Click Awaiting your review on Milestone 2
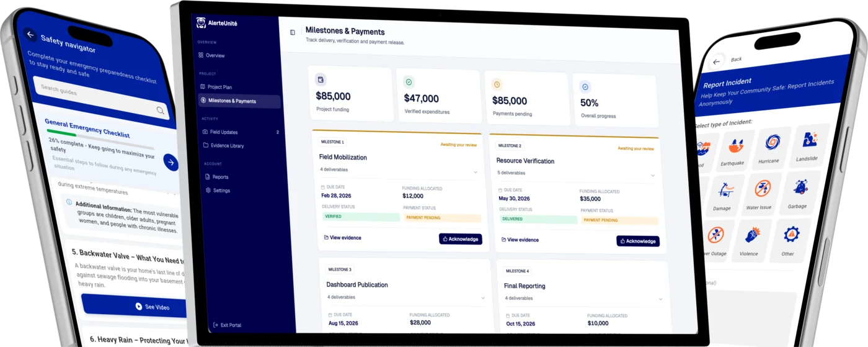This screenshot has height=347, width=868. [635, 148]
